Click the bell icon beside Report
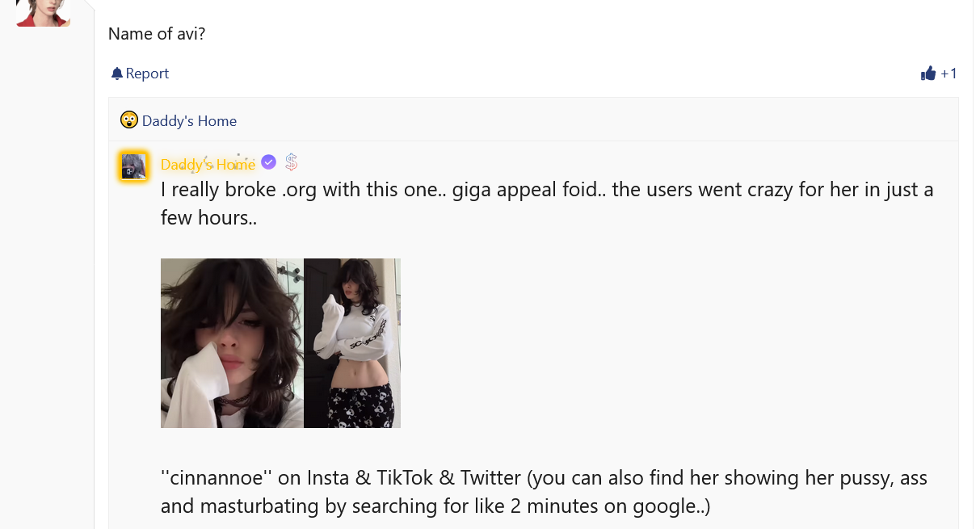The height and width of the screenshot is (529, 980). 117,73
